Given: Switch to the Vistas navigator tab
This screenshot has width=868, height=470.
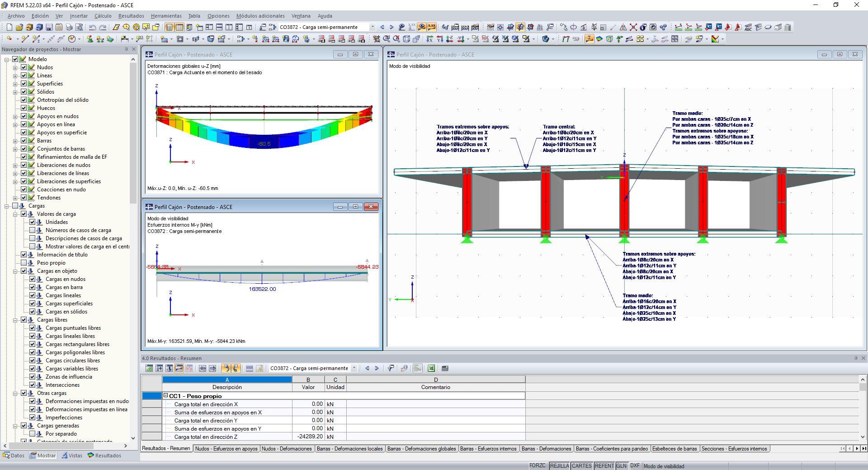Looking at the screenshot, I should click(x=72, y=456).
